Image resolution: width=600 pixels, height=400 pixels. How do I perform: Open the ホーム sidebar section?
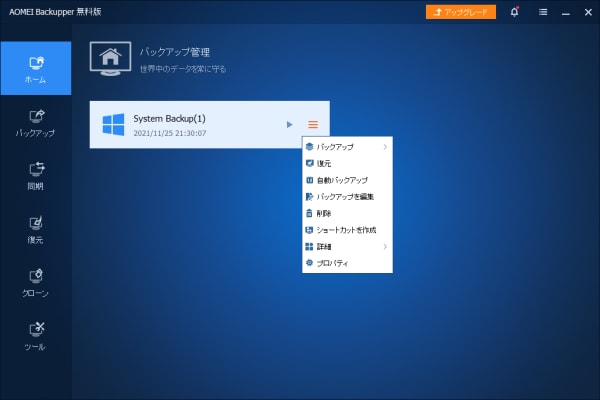[x=36, y=68]
